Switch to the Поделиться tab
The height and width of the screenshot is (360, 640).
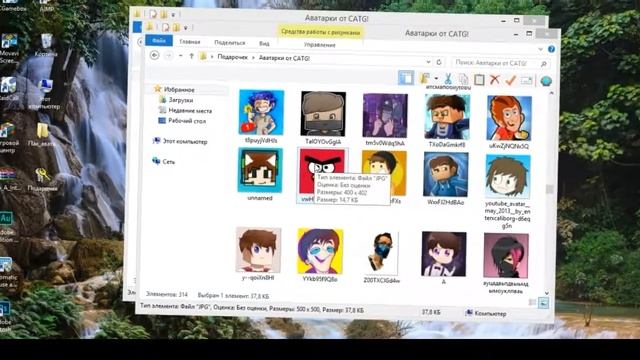(x=230, y=42)
